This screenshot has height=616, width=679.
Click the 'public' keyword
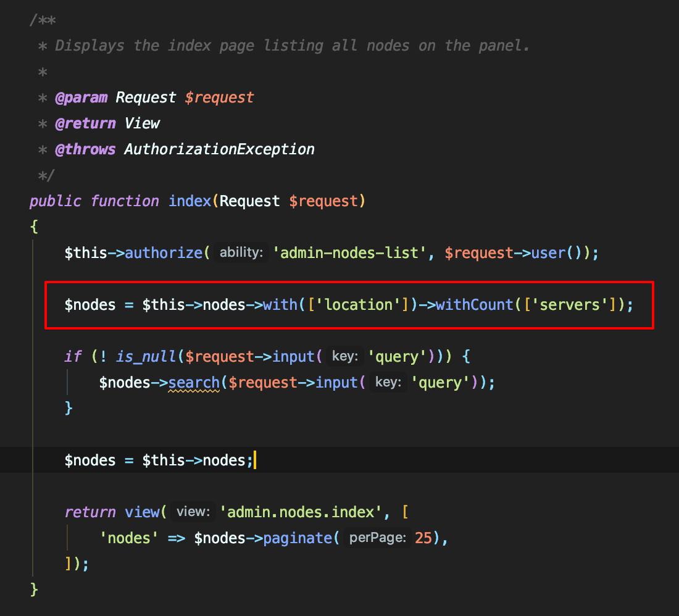pos(55,201)
